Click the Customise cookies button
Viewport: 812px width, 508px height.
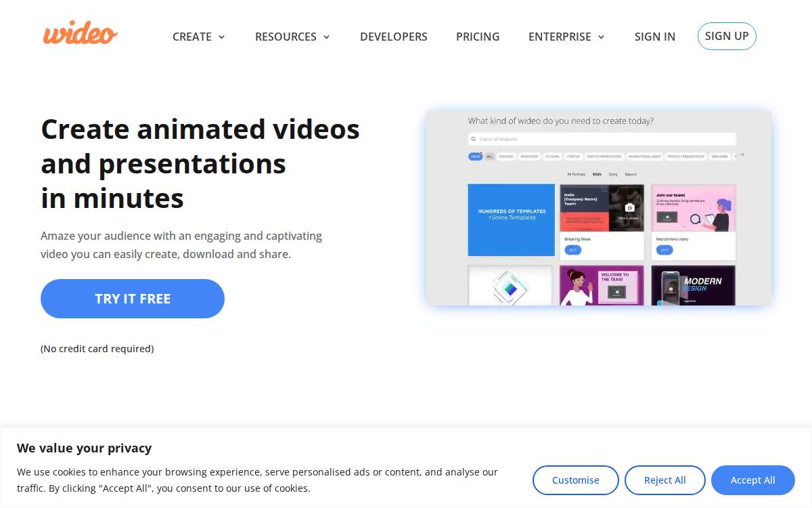point(576,480)
